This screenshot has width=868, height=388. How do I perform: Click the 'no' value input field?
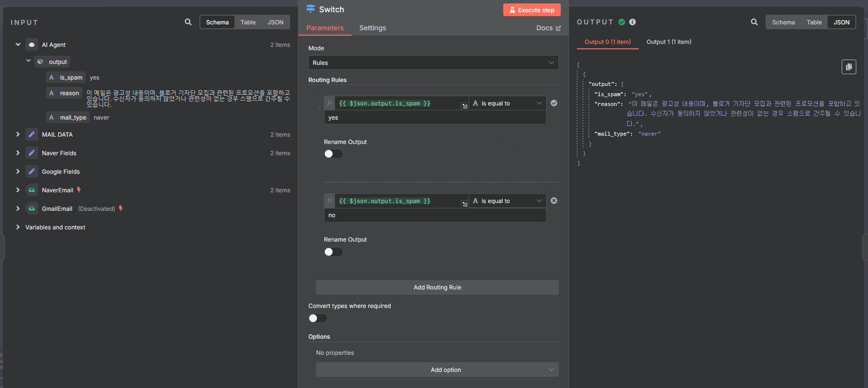434,215
